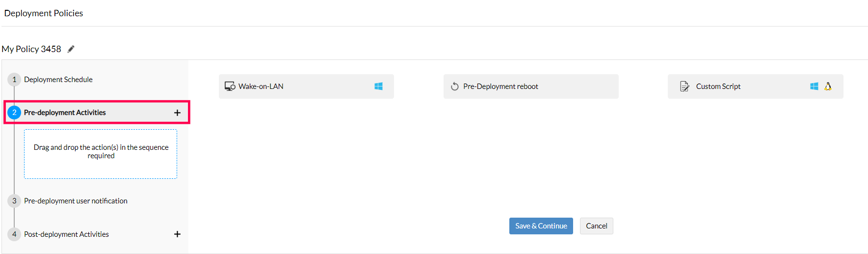Click the Wake-on-LAN monitor icon
This screenshot has height=254, width=868.
(230, 86)
